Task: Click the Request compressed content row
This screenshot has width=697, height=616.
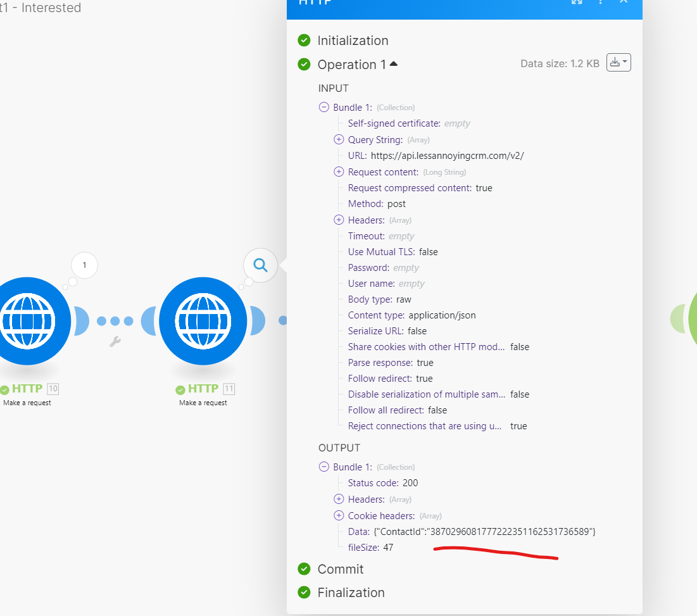Action: 420,188
